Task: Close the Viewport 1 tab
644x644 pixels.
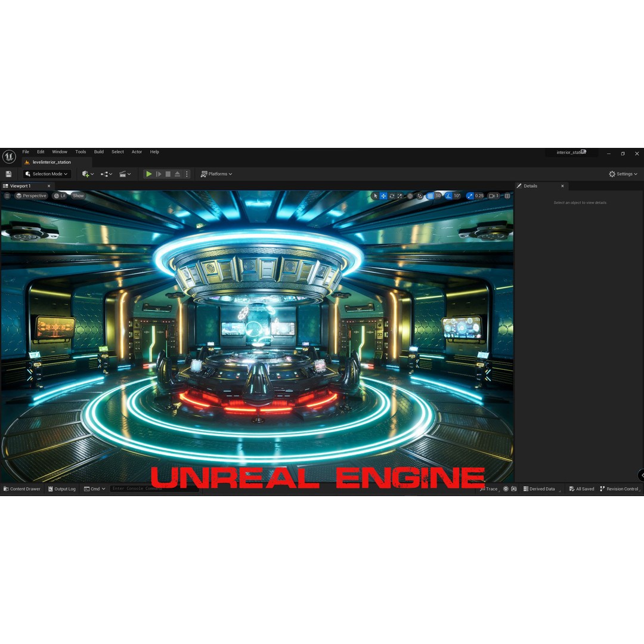Action: [x=49, y=186]
